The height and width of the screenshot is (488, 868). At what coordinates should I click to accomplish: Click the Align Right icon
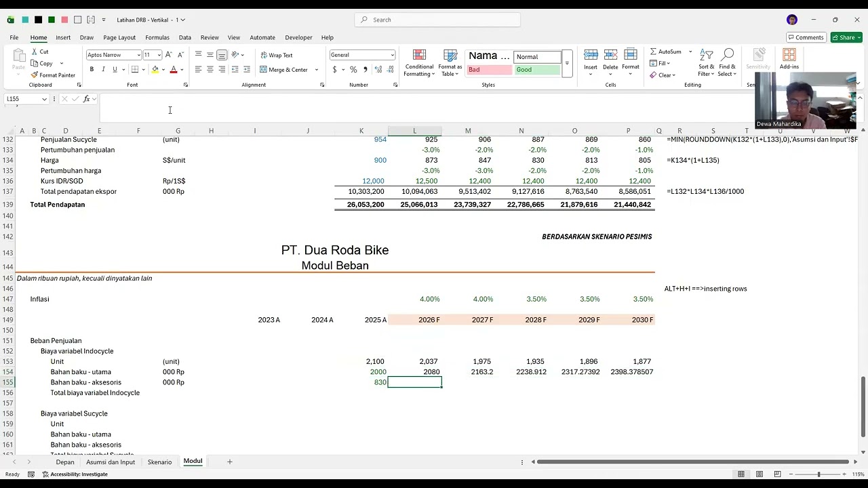point(222,69)
